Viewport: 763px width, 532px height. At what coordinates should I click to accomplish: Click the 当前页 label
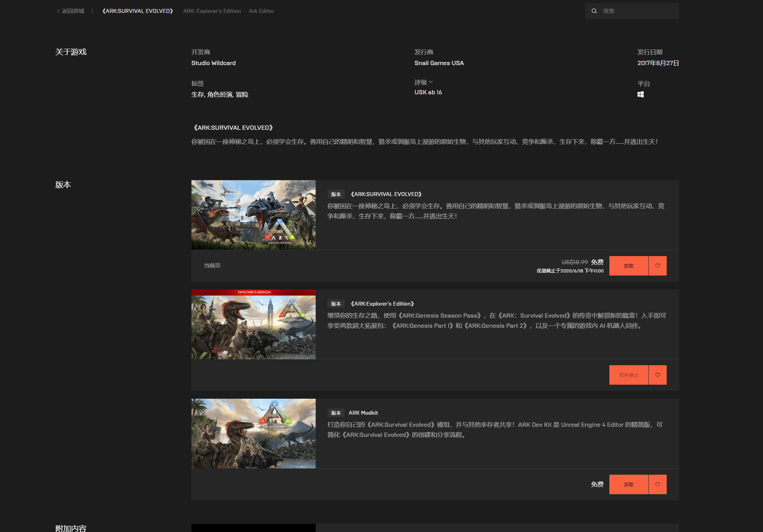tap(212, 265)
